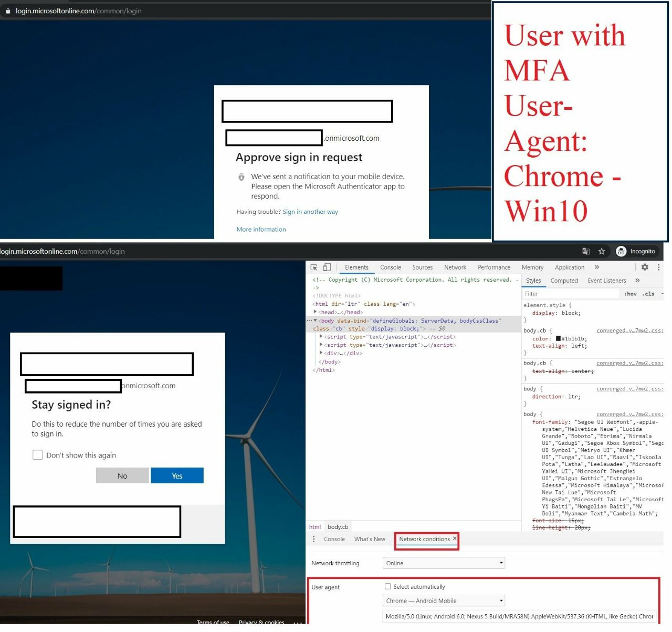The height and width of the screenshot is (632, 672).
Task: Open the Sources panel tab
Action: 423,268
